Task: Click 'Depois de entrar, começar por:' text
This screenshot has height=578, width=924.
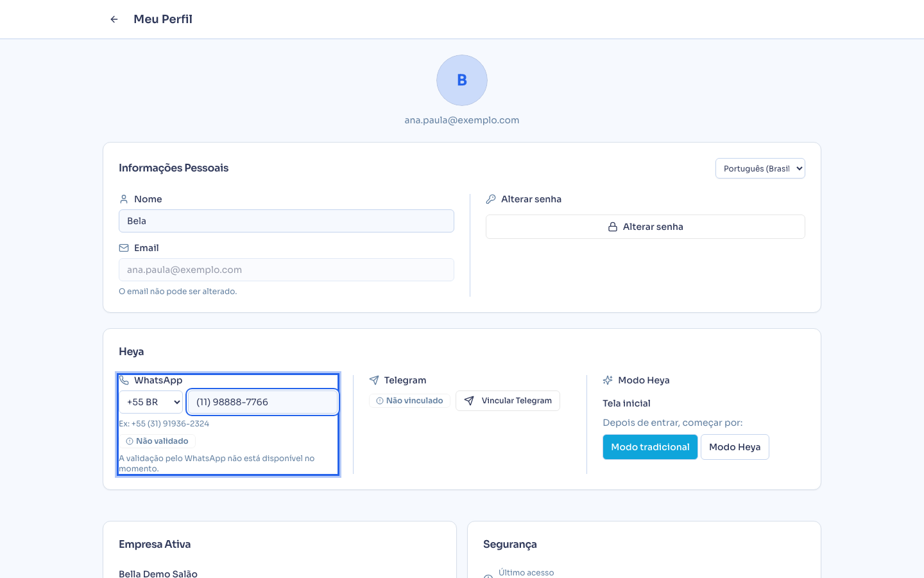Action: [672, 423]
